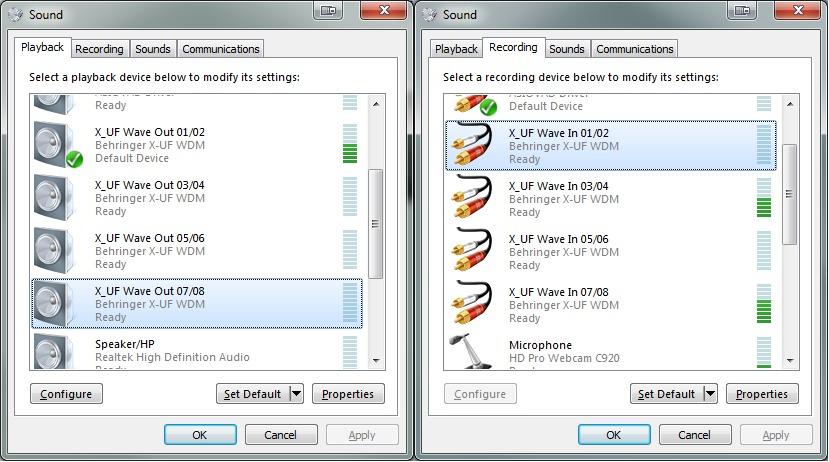Click 'HD Pro Webcam C920' text

pyautogui.click(x=564, y=358)
